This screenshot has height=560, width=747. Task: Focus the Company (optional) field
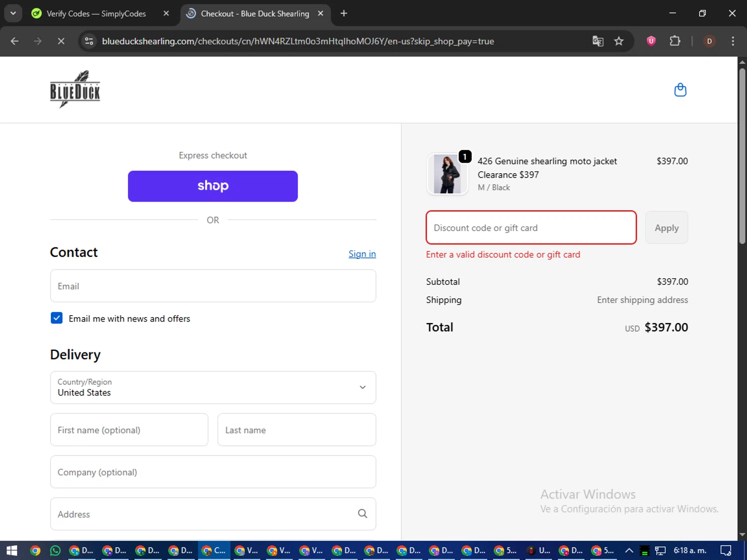[213, 472]
